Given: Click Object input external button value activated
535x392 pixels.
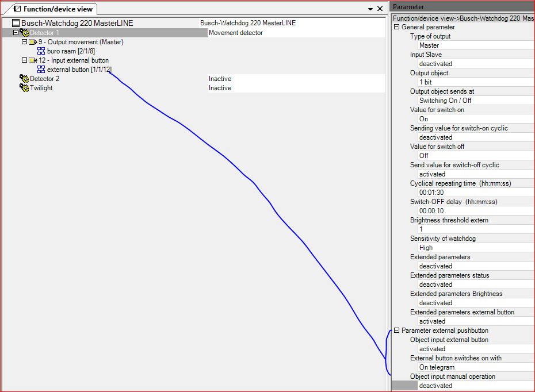Looking at the screenshot, I should (x=476, y=349).
